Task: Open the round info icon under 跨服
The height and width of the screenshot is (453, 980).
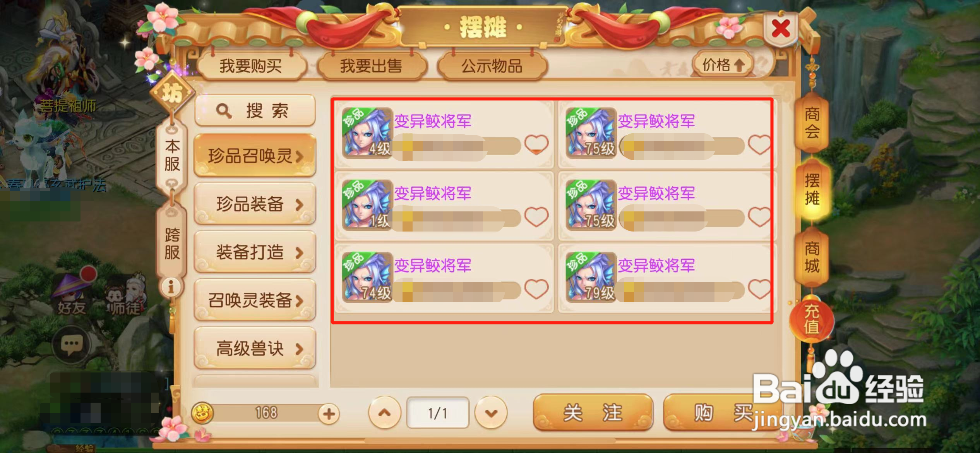Action: (170, 287)
